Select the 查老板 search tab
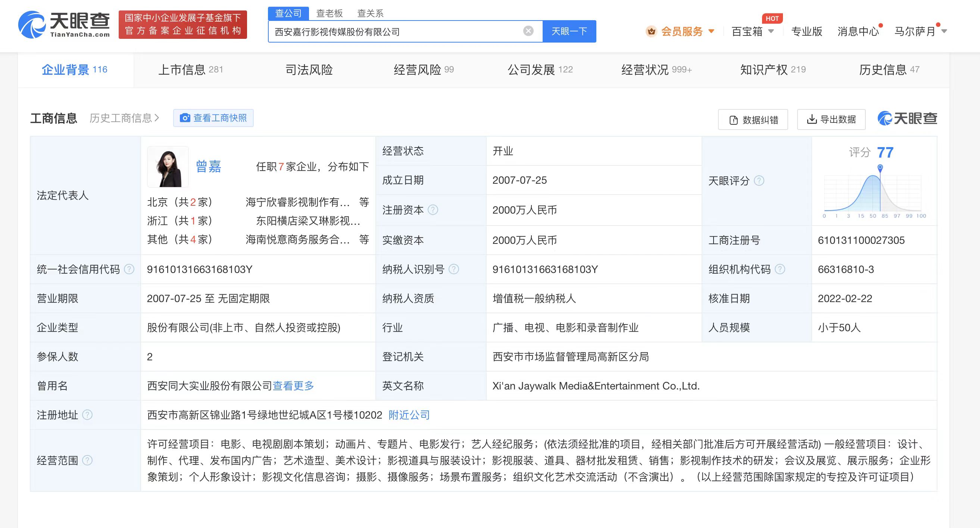 pyautogui.click(x=330, y=13)
